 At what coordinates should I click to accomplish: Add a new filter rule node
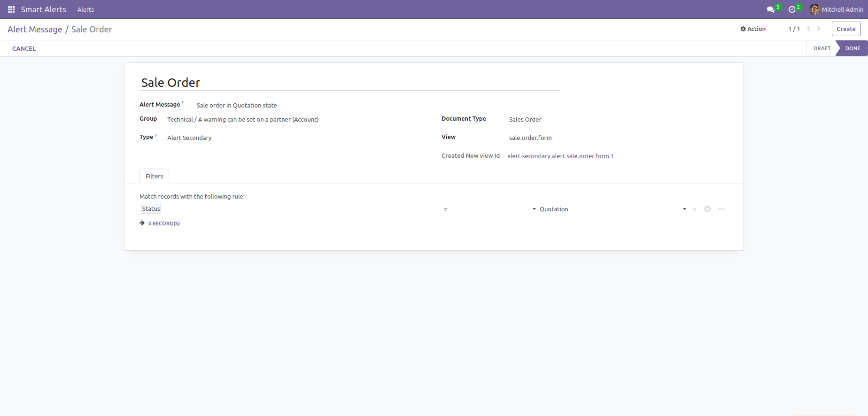[x=707, y=209]
